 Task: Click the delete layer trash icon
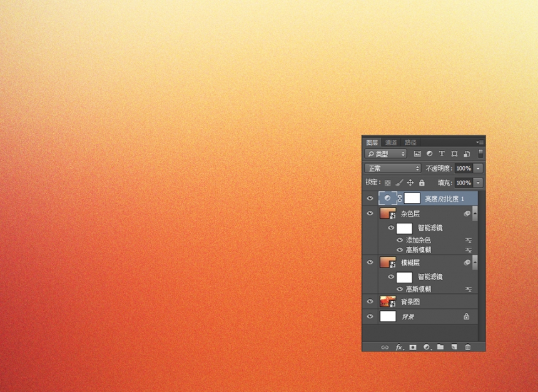pos(468,347)
